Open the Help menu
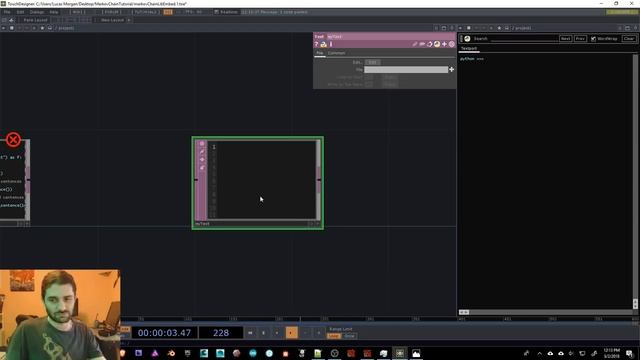 [x=54, y=12]
